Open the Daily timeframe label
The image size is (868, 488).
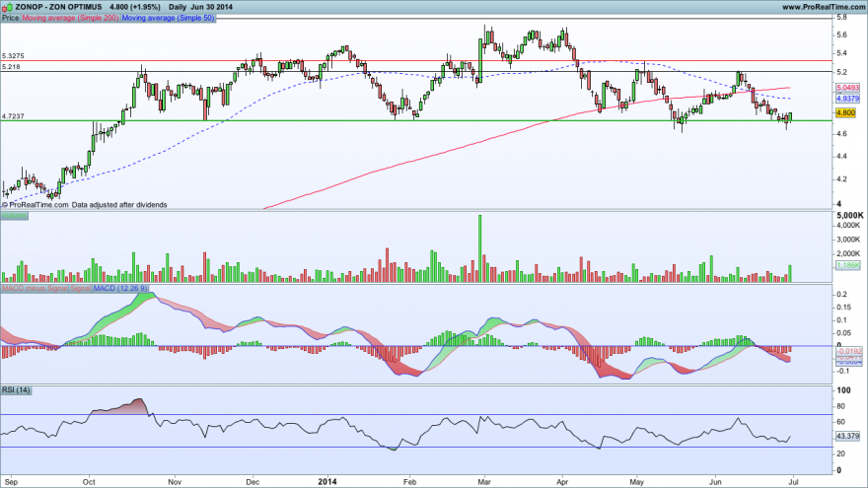(x=178, y=7)
